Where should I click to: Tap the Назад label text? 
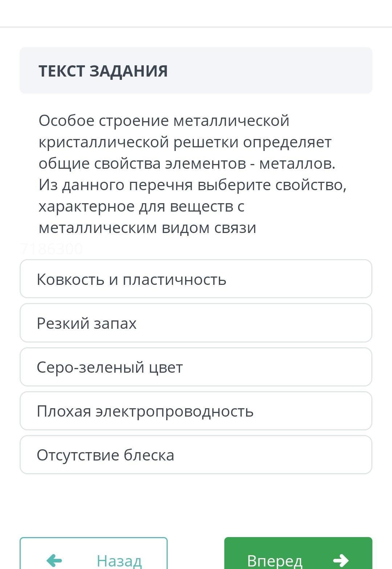(119, 561)
